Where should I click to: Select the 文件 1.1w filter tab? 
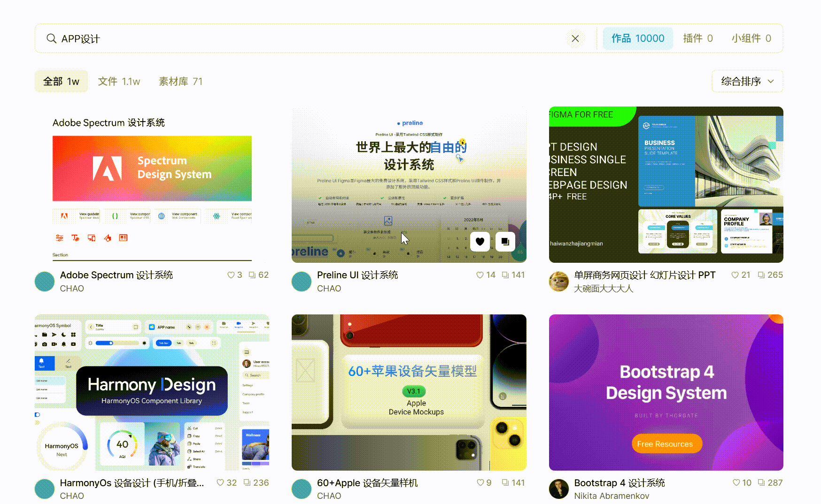(x=119, y=82)
